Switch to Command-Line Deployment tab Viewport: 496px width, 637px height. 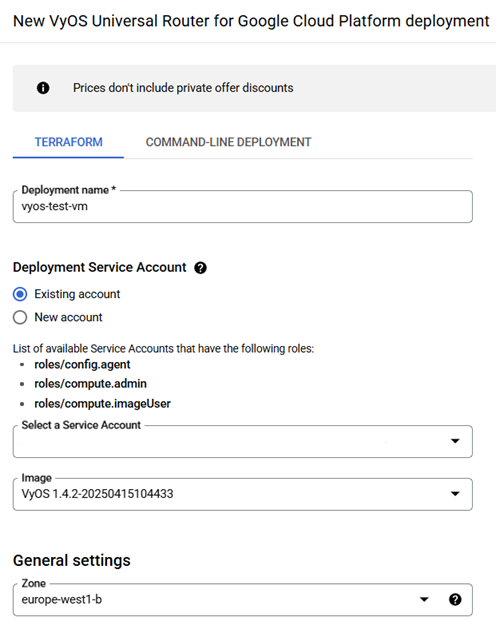228,142
